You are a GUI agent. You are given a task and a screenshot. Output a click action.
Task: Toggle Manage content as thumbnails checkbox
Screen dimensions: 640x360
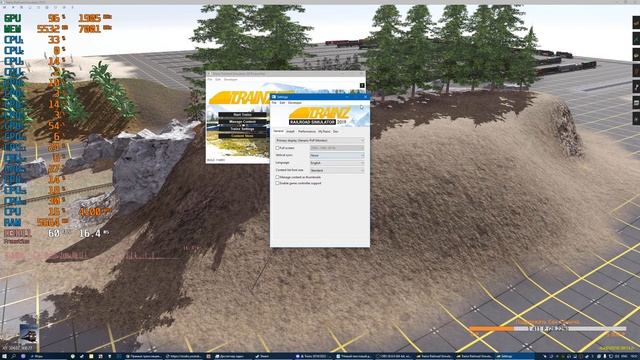[278, 177]
